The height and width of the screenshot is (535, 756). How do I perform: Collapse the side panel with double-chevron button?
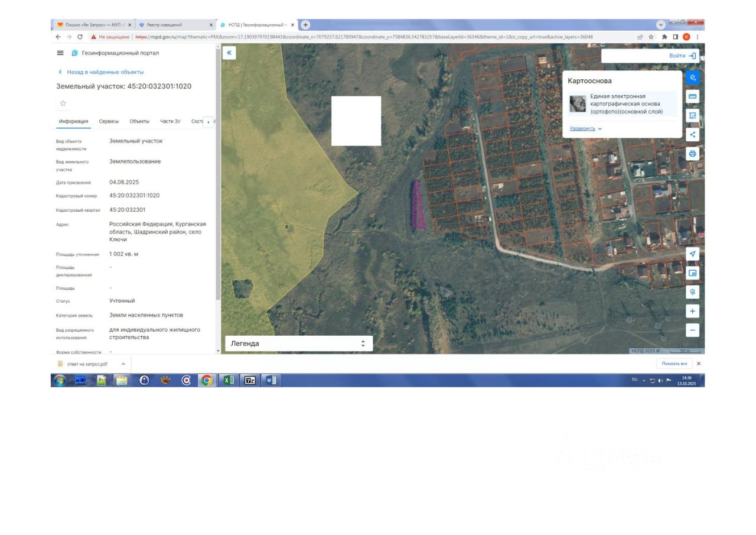point(229,53)
